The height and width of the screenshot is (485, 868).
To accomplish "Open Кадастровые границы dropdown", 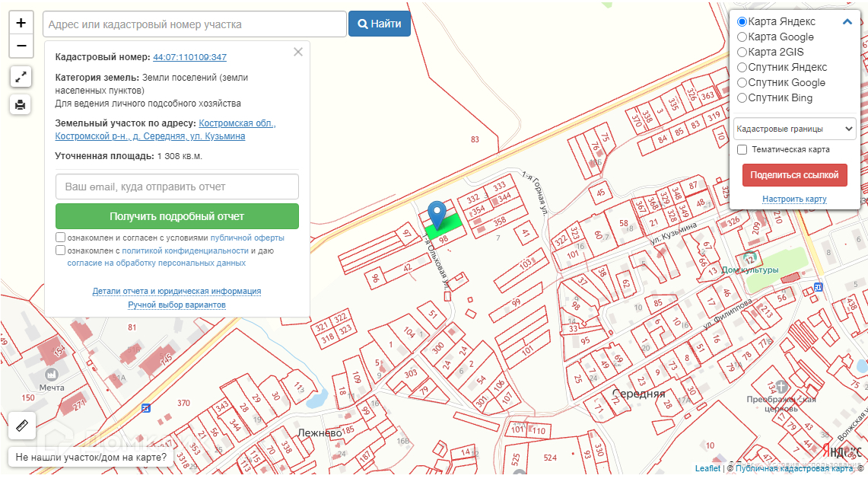I will (794, 129).
